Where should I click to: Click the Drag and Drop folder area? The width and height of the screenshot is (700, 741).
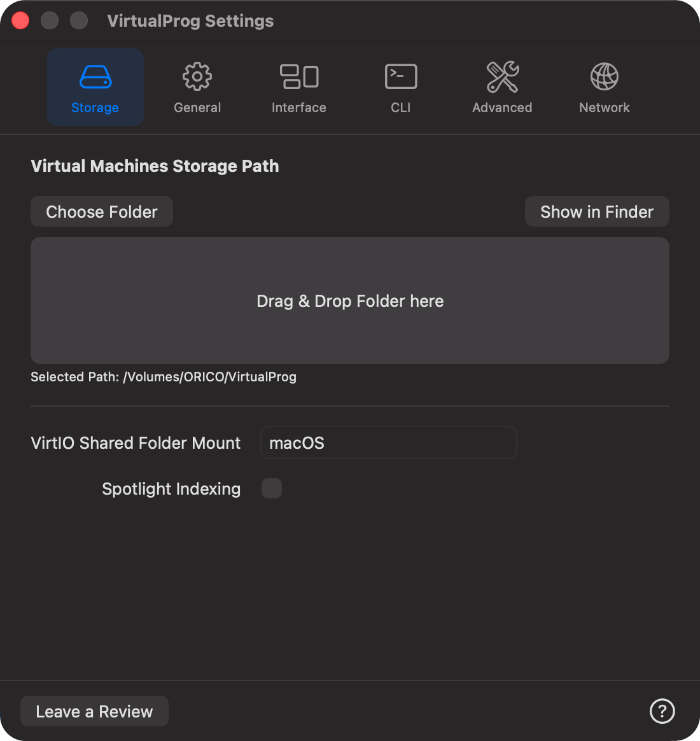pyautogui.click(x=349, y=300)
